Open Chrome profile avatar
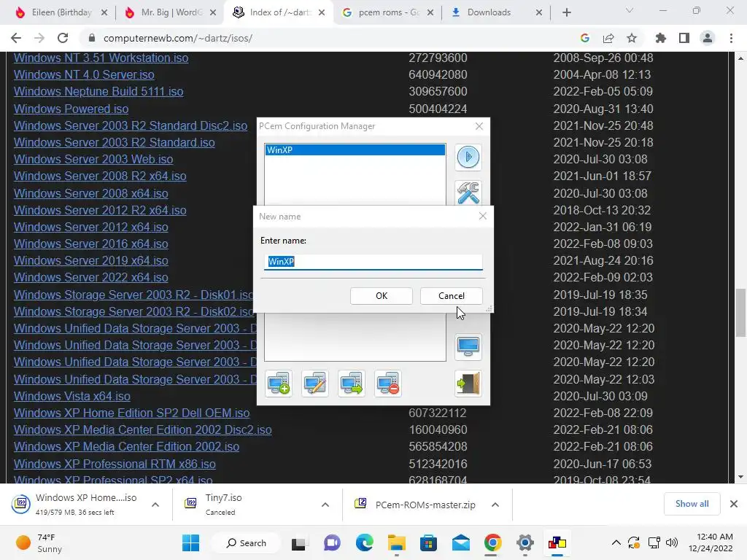The image size is (747, 560). pyautogui.click(x=708, y=38)
